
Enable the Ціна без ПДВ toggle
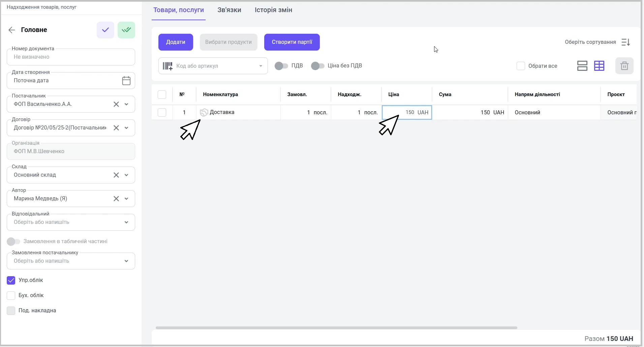(317, 66)
